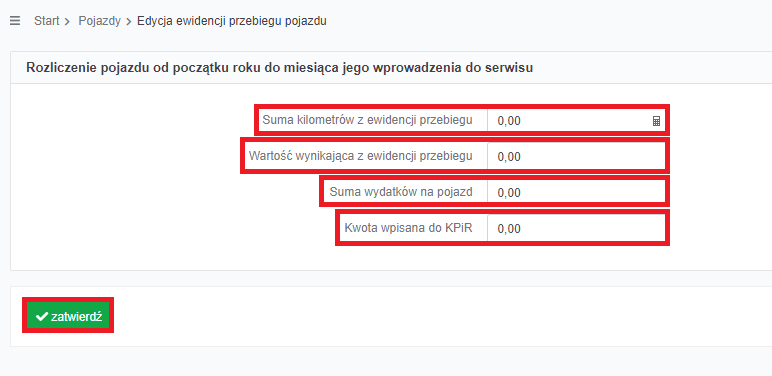This screenshot has width=772, height=376.
Task: Navigate to the Pojazdy breadcrumb
Action: [99, 21]
